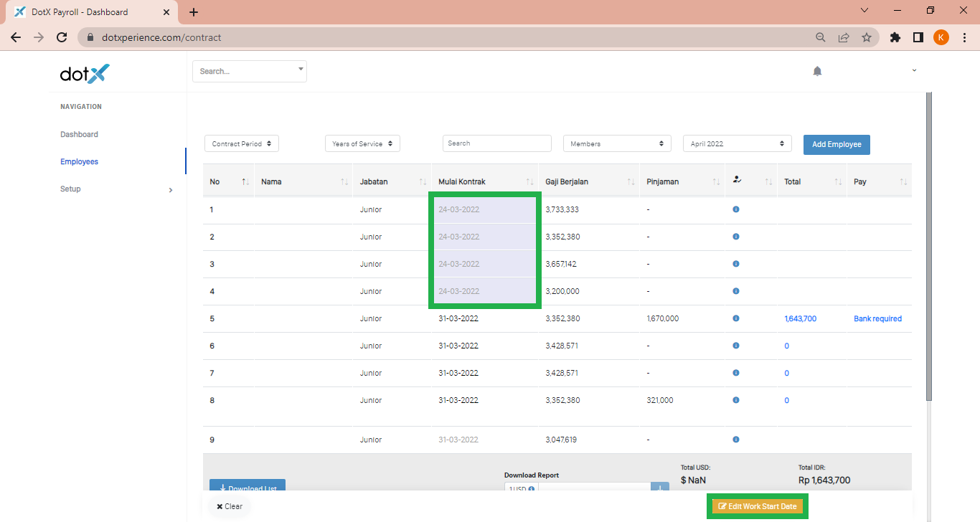
Task: Click Edit Work Start Date button
Action: coord(758,506)
